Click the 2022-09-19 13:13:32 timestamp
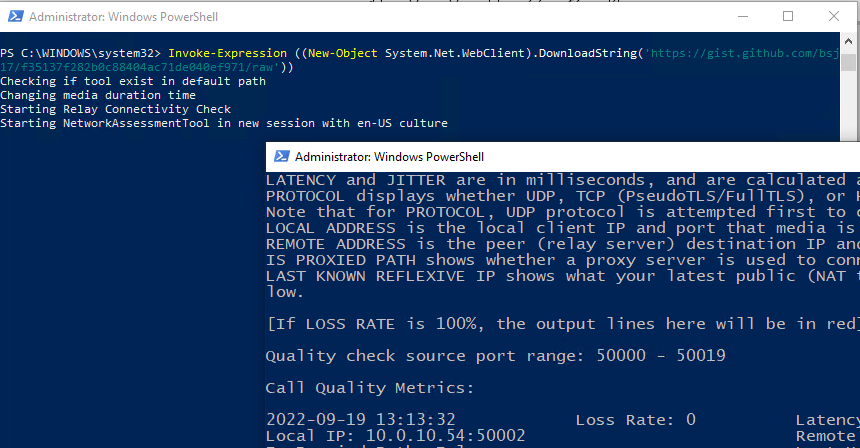Viewport: 860px width, 448px height. click(360, 420)
